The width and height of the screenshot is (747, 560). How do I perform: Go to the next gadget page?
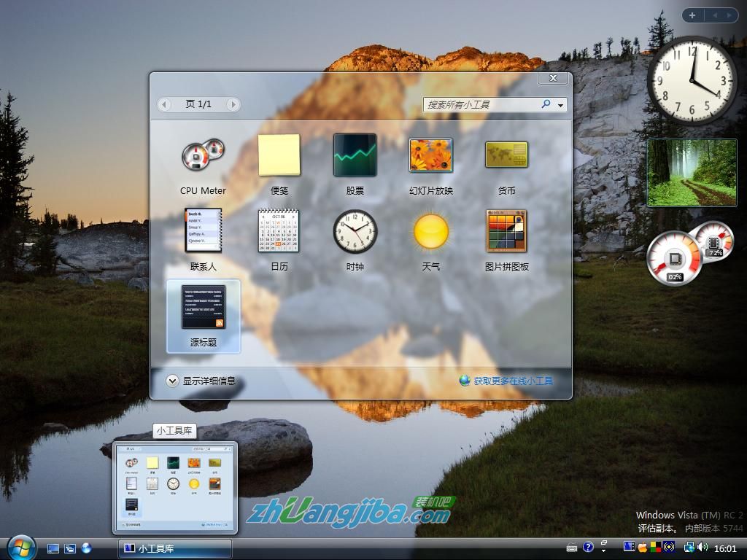click(233, 105)
